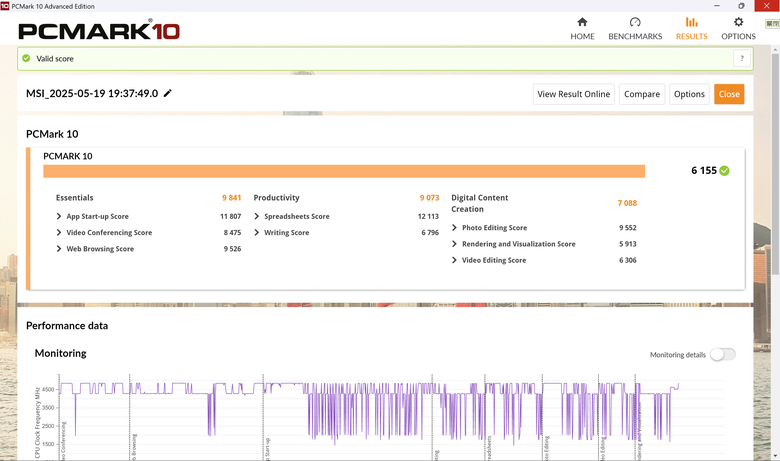Click the orange PCMark 10 score bar
Screen dimensions: 780x461
click(344, 171)
